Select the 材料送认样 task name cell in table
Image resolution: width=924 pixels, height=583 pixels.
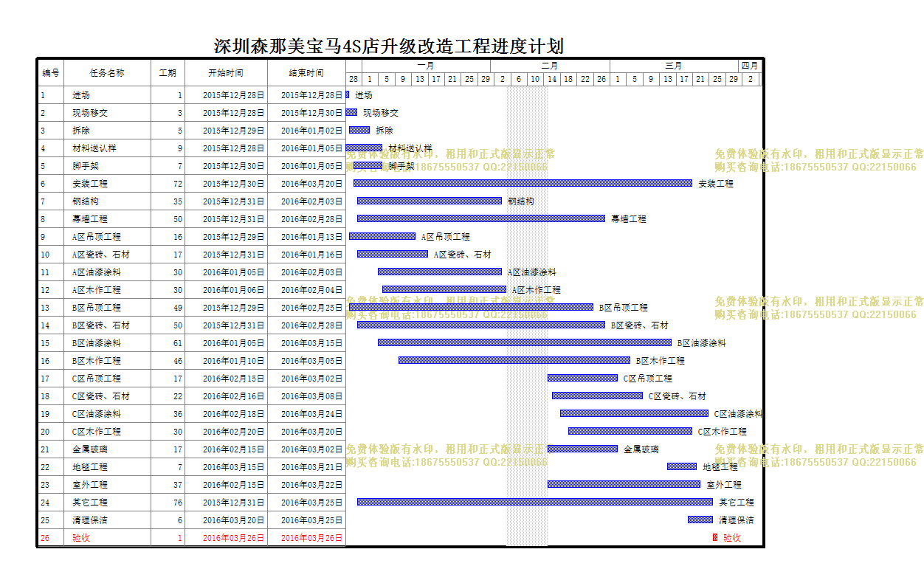point(108,148)
